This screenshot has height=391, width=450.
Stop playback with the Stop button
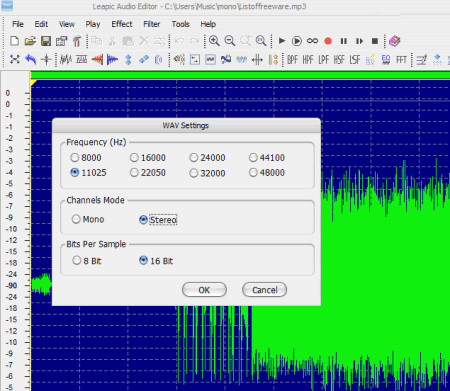[375, 41]
